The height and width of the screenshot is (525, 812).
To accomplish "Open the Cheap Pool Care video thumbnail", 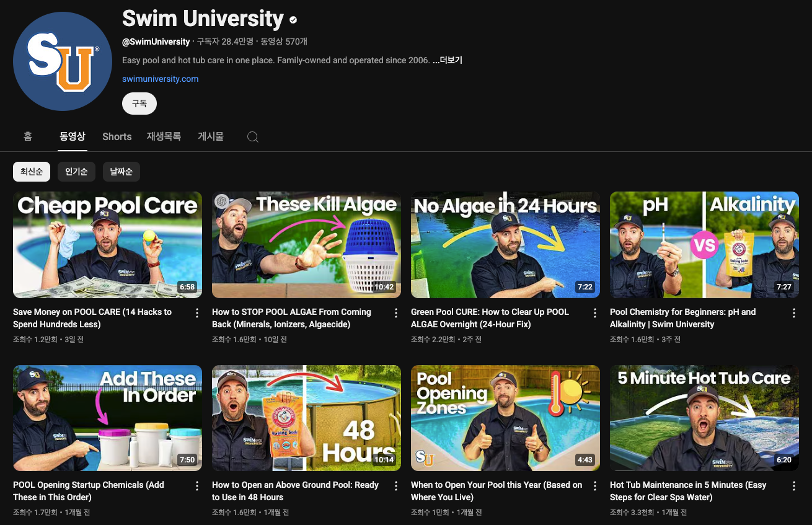I will [107, 245].
